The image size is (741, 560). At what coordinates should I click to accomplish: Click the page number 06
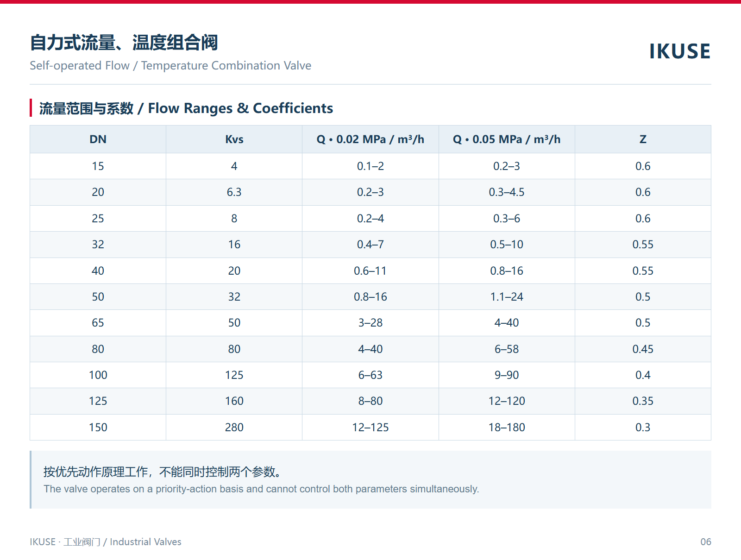705,542
